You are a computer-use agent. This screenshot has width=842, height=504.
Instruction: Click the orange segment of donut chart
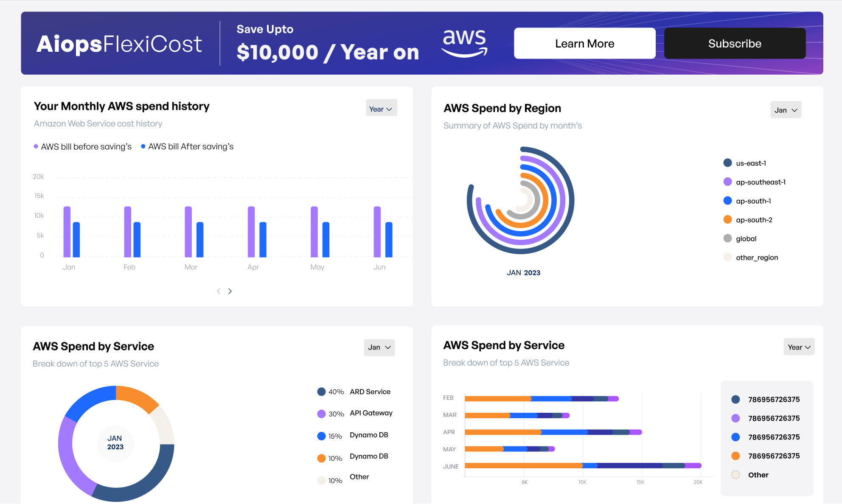point(136,397)
